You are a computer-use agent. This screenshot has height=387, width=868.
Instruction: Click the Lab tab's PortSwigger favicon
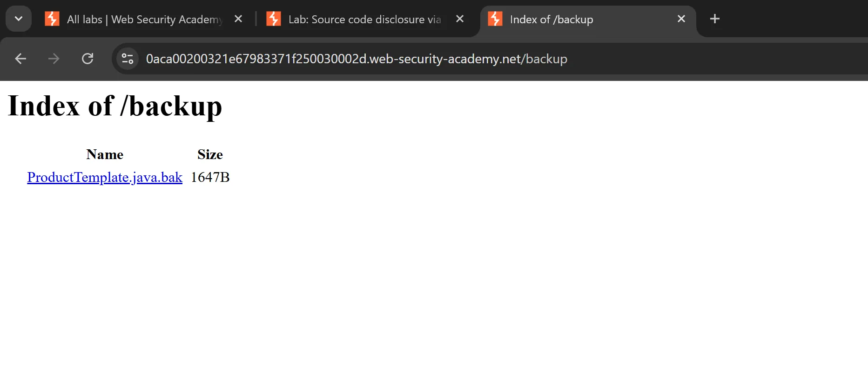274,19
